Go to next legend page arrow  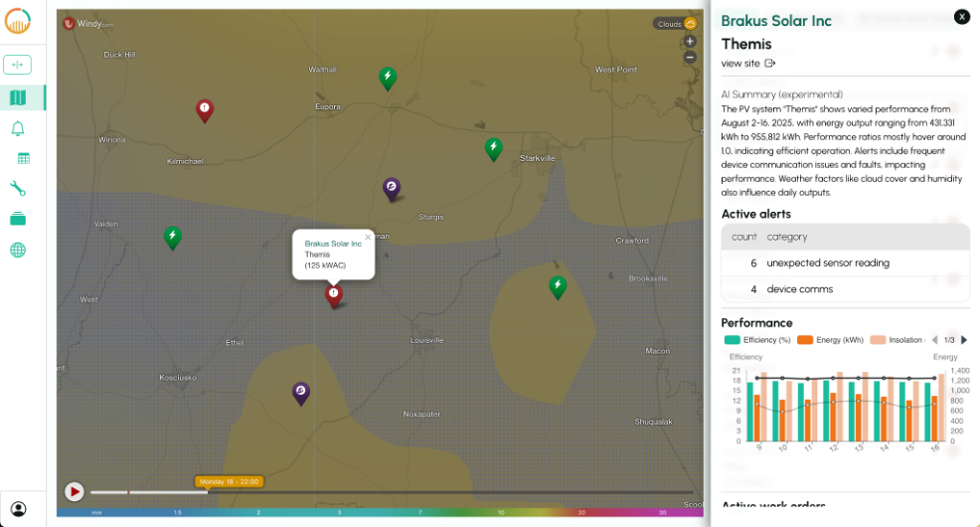tap(964, 340)
